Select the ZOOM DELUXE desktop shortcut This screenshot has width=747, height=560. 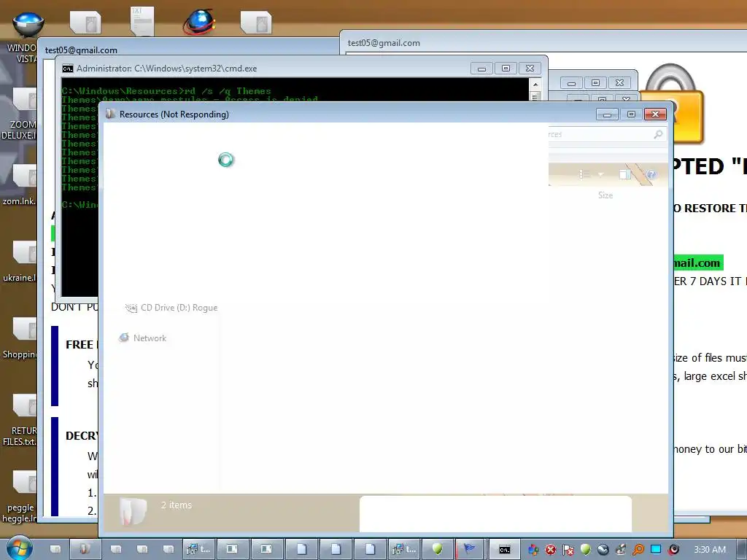pos(19,114)
